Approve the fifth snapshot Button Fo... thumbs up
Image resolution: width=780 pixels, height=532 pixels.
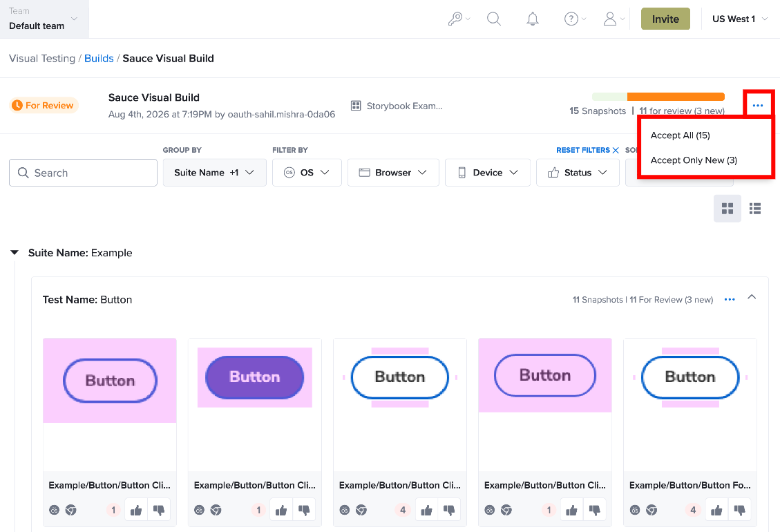(x=716, y=510)
